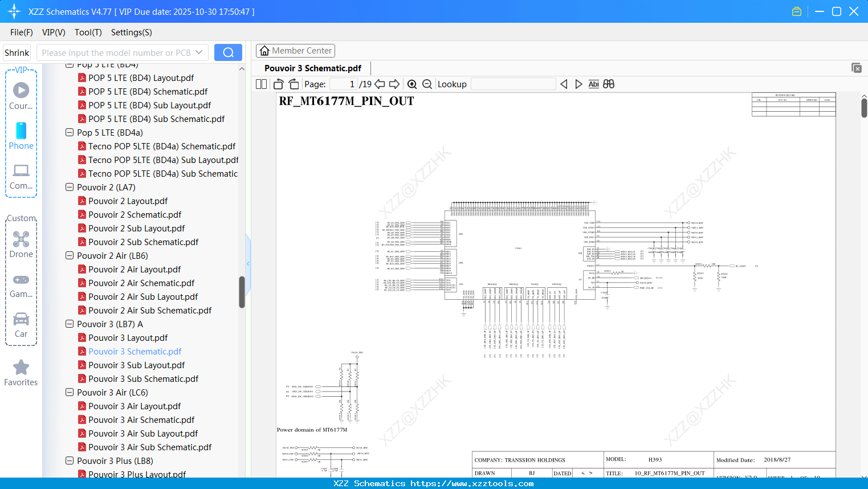Select the Abi text tool icon

(x=594, y=84)
